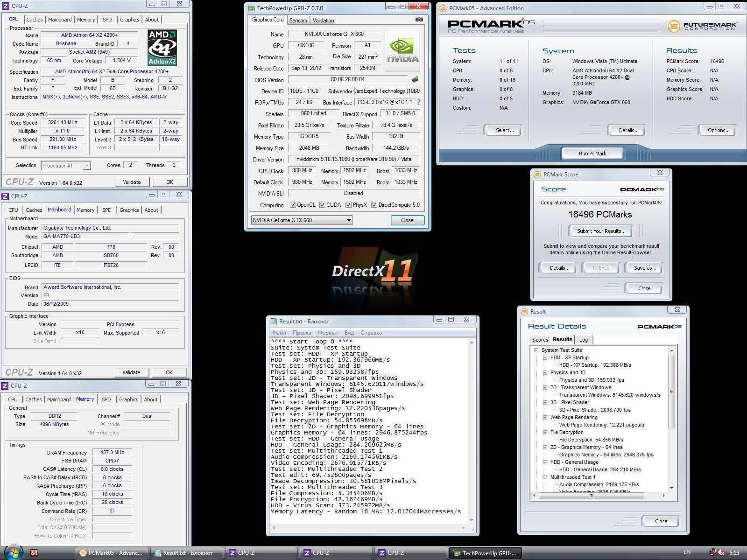The height and width of the screenshot is (560, 747).
Task: Click the Notepad icon in Result.txt title bar
Action: (x=273, y=321)
